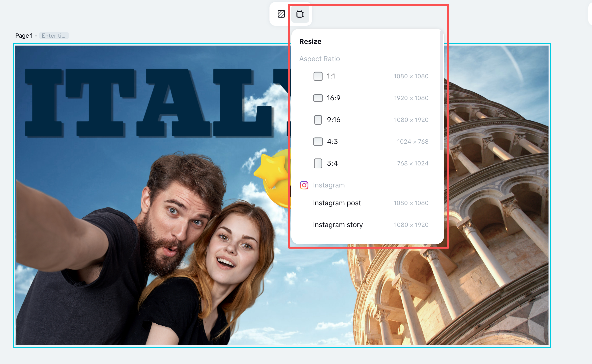This screenshot has width=592, height=364.
Task: Select the Instagram story 1080 × 1920 preset
Action: [338, 225]
